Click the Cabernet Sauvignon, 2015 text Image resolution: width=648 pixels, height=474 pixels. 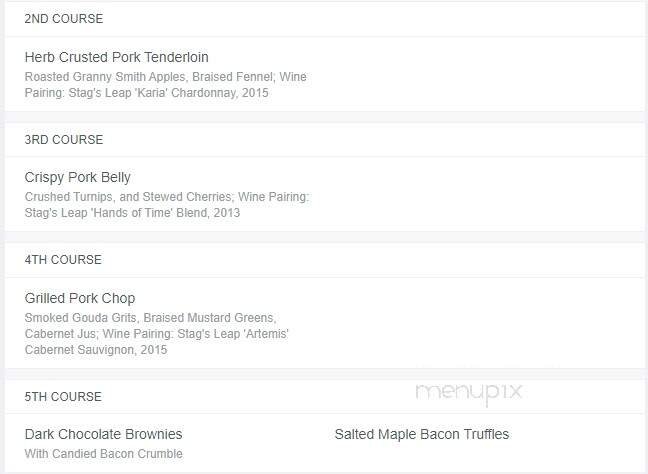(96, 350)
